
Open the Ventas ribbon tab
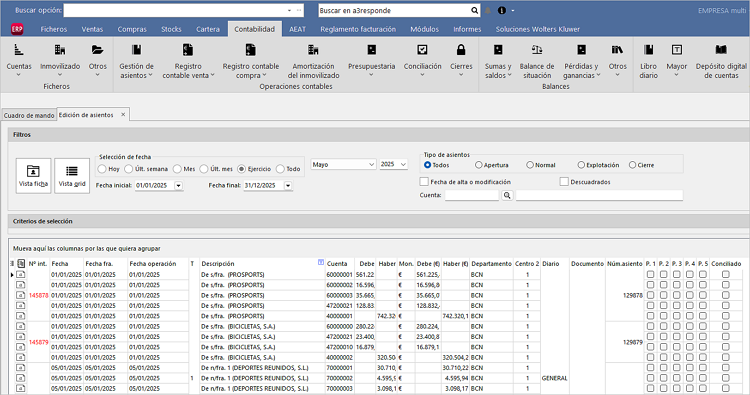92,29
